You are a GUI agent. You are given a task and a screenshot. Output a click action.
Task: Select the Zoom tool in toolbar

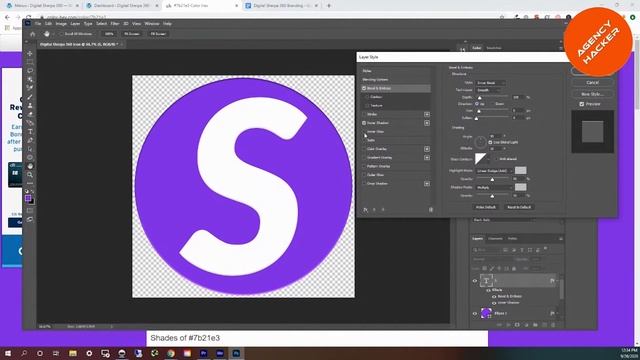tap(30, 175)
